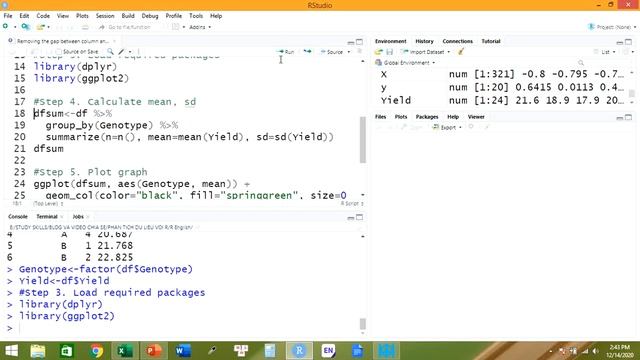Switch to Word in the taskbar

[x=183, y=351]
